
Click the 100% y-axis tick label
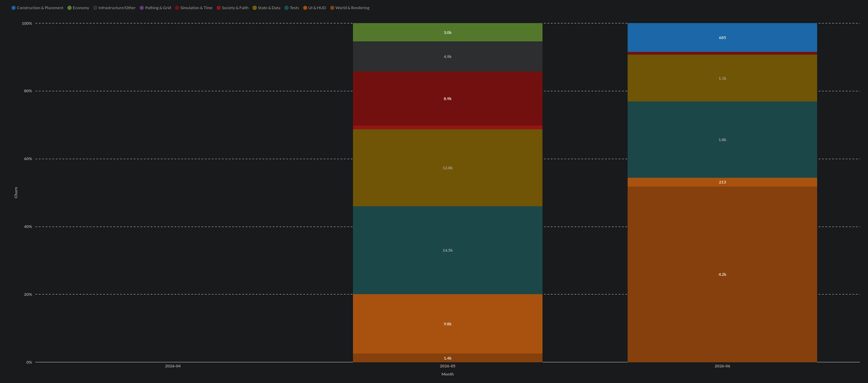coord(27,23)
